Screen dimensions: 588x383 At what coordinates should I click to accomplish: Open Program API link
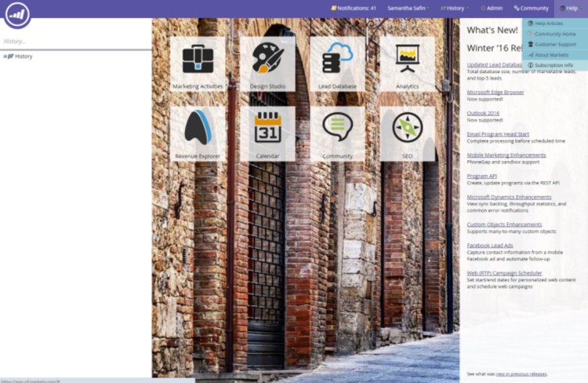pos(482,176)
